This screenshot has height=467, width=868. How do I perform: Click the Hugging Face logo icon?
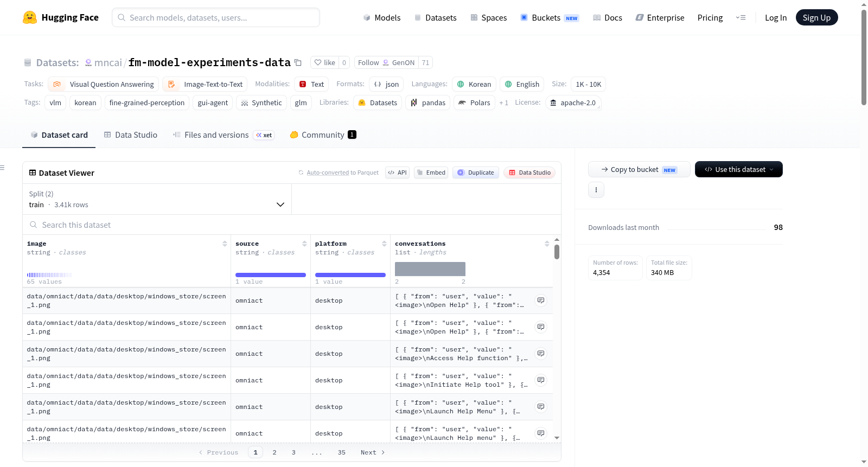[x=30, y=17]
